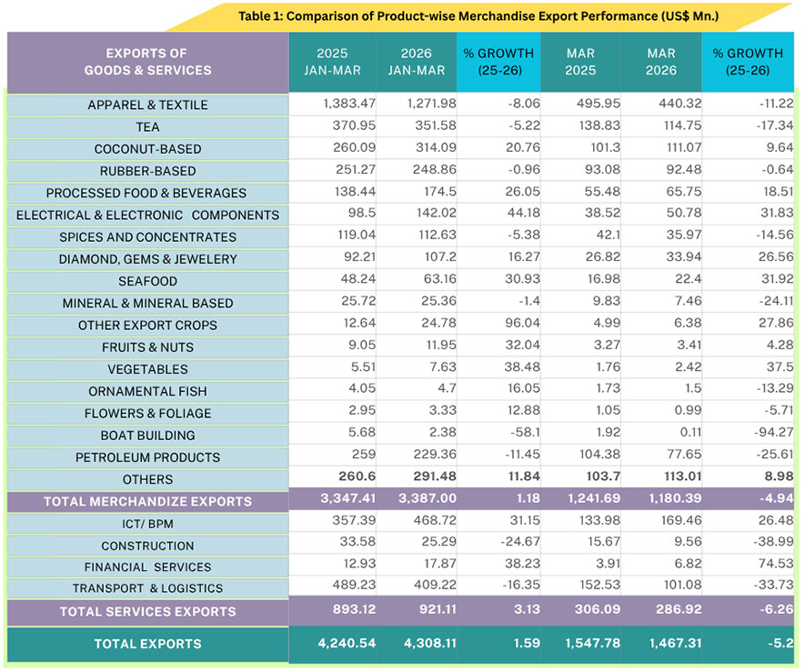Viewport: 805px width, 672px height.
Task: Select the 'COCONUT-BASED' row label
Action: 147,148
